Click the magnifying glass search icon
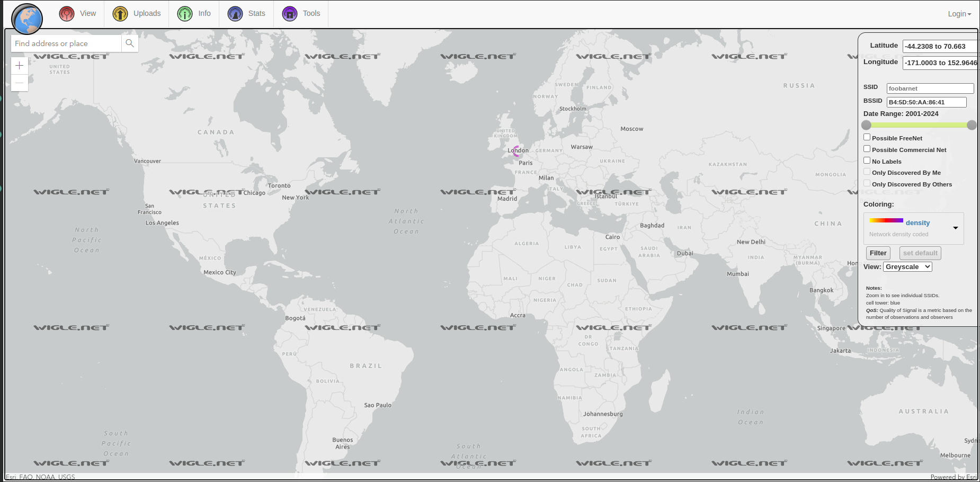 130,43
